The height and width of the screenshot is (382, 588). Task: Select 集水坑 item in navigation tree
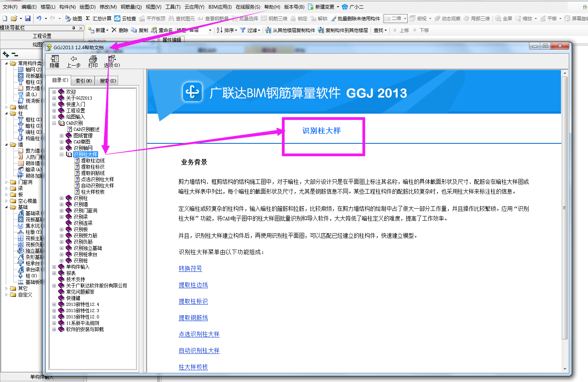click(x=32, y=226)
